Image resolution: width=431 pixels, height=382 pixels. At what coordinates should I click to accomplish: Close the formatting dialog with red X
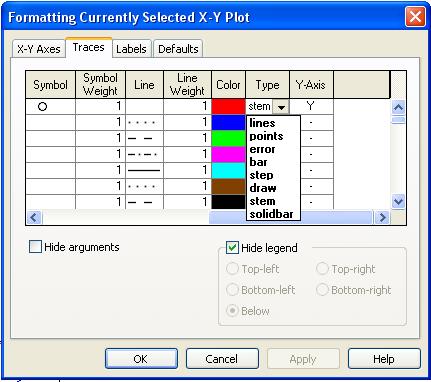pyautogui.click(x=415, y=17)
